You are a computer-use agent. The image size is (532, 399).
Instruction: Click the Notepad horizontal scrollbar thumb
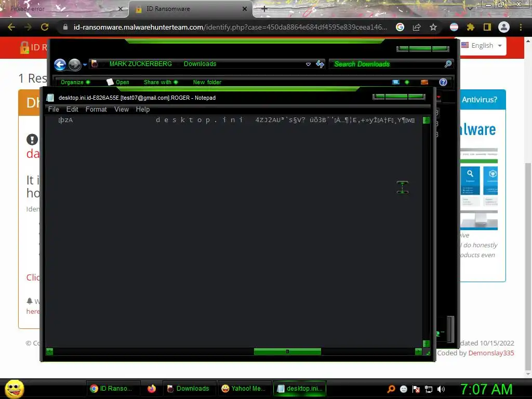287,352
